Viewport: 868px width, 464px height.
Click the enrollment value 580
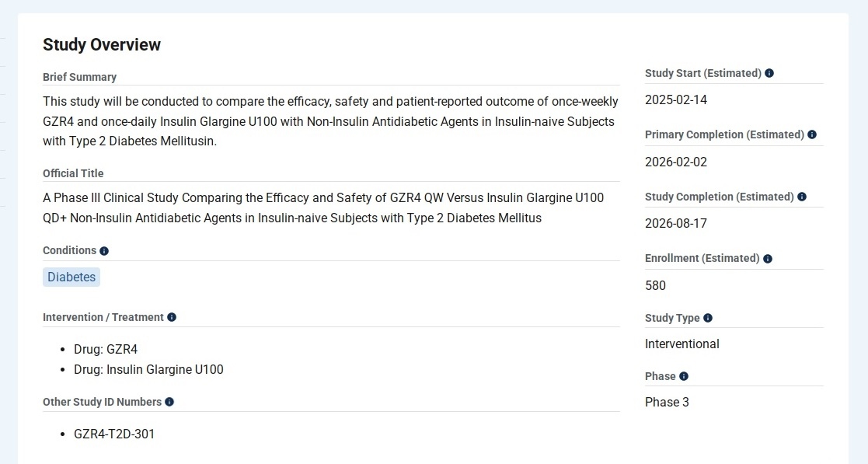(x=655, y=285)
